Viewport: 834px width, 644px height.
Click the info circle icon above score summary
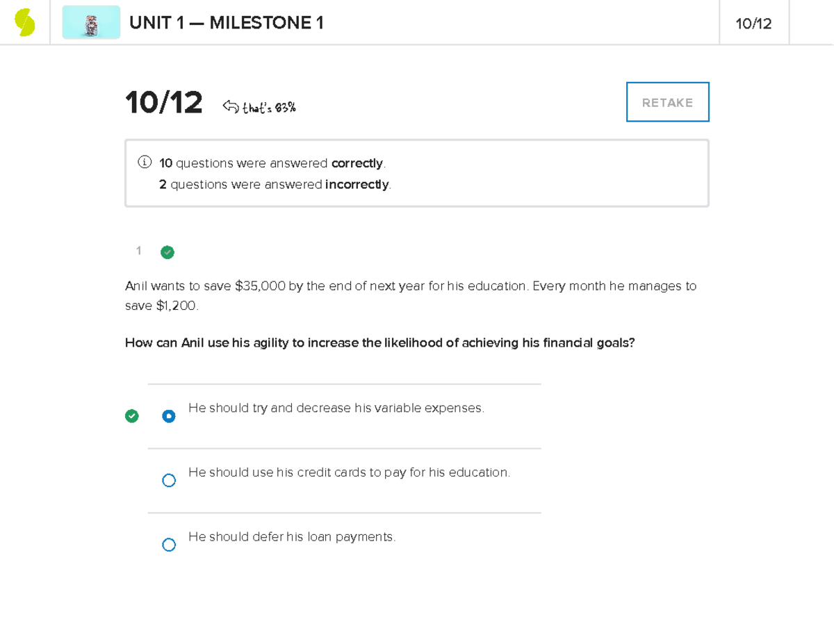pyautogui.click(x=144, y=161)
